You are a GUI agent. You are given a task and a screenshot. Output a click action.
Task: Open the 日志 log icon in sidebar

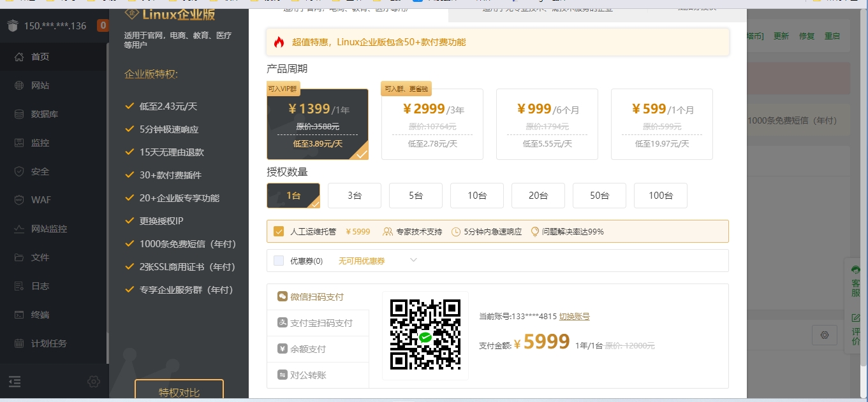click(x=19, y=286)
